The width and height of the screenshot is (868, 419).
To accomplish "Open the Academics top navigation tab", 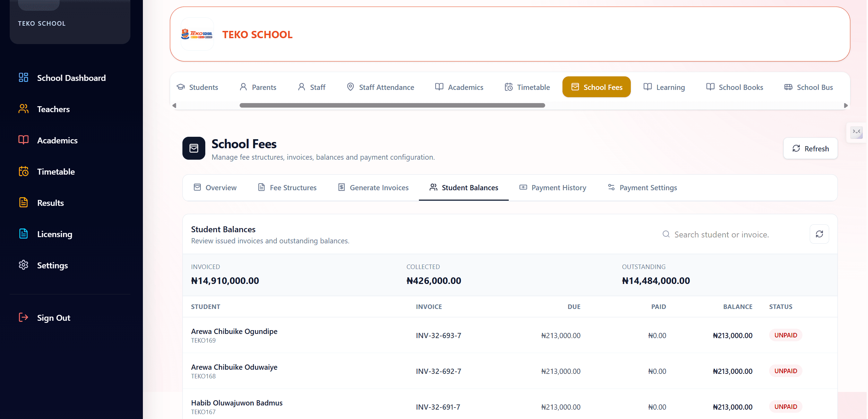I will coord(459,87).
